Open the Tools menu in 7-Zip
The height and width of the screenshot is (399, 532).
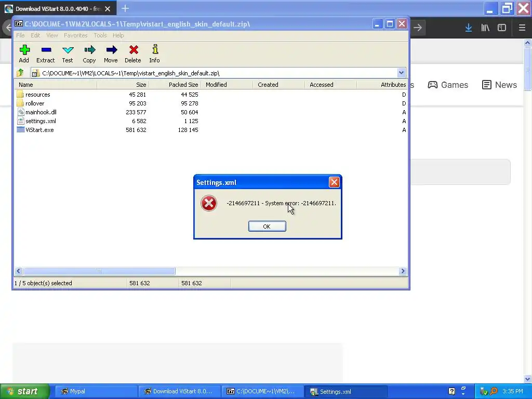[100, 35]
